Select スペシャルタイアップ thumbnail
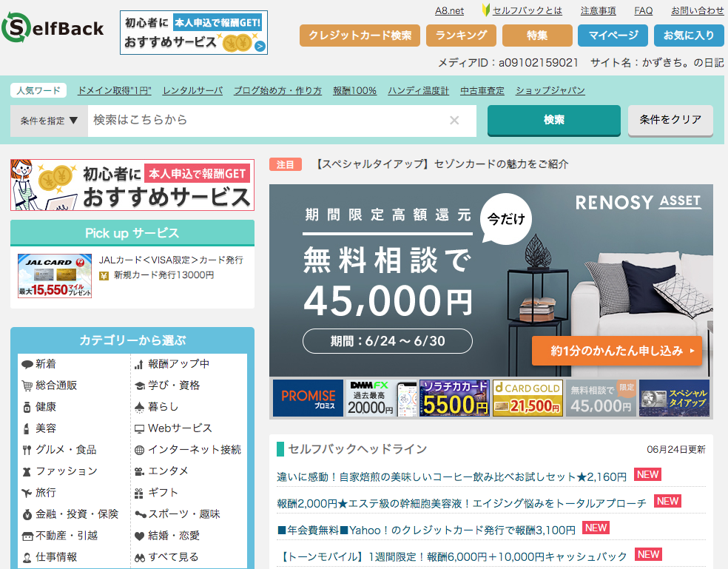Screen dimensions: 728x569 point(674,398)
